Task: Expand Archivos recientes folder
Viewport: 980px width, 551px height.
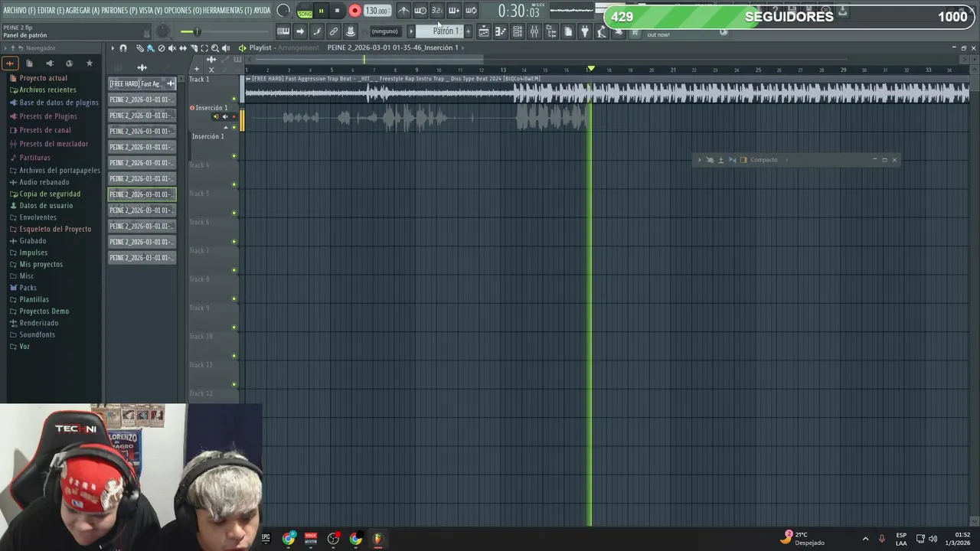Action: point(47,90)
